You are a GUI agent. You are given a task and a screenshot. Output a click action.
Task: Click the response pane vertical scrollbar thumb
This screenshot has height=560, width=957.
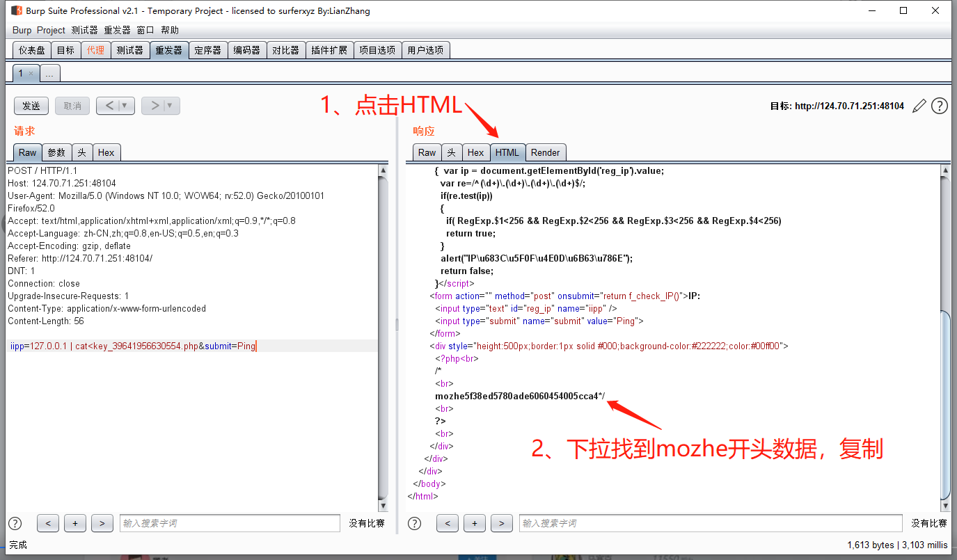coord(945,403)
